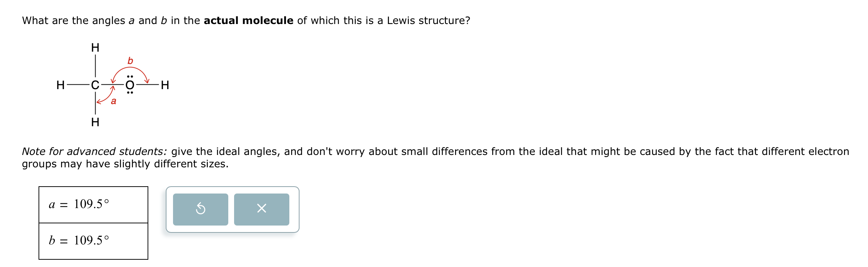Click the bond between oxygen and hydrogen
Image resolution: width=868 pixels, height=267 pixels.
click(x=148, y=85)
